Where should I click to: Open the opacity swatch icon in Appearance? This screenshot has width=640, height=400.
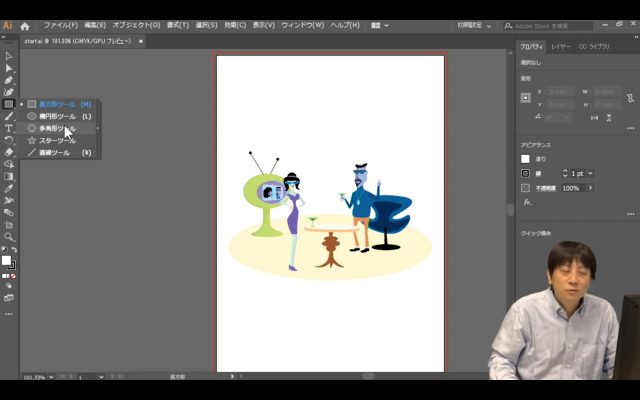[525, 188]
